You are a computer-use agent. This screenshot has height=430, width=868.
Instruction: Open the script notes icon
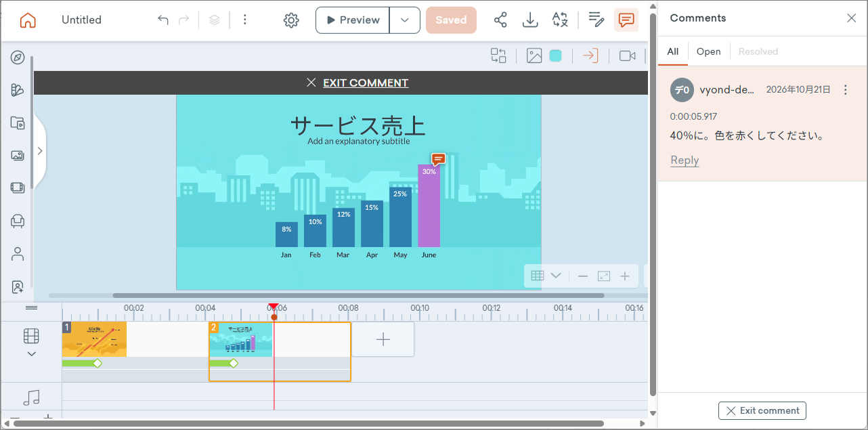pos(596,20)
